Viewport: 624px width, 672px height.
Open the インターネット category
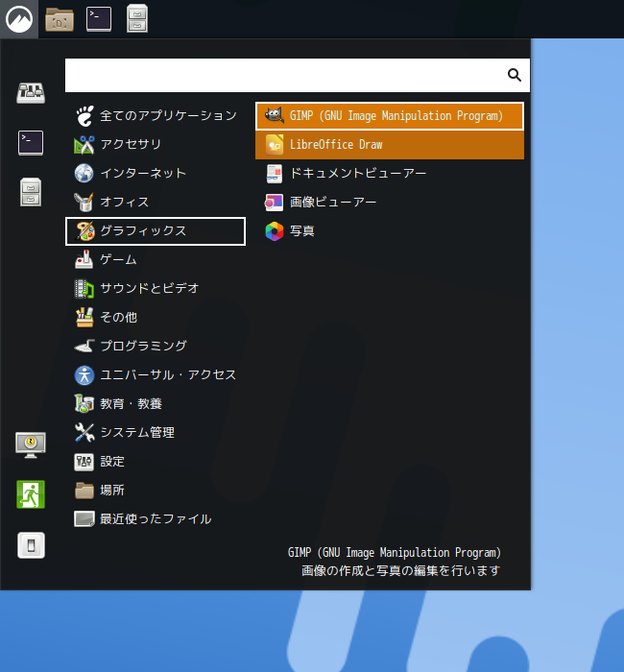[156, 173]
